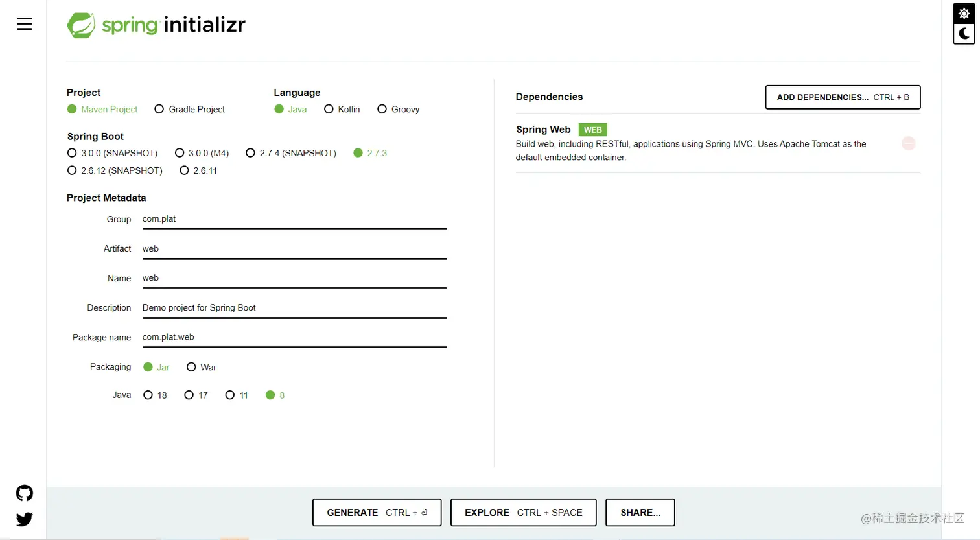Screen dimensions: 980x540
Task: Select War packaging
Action: click(202, 367)
